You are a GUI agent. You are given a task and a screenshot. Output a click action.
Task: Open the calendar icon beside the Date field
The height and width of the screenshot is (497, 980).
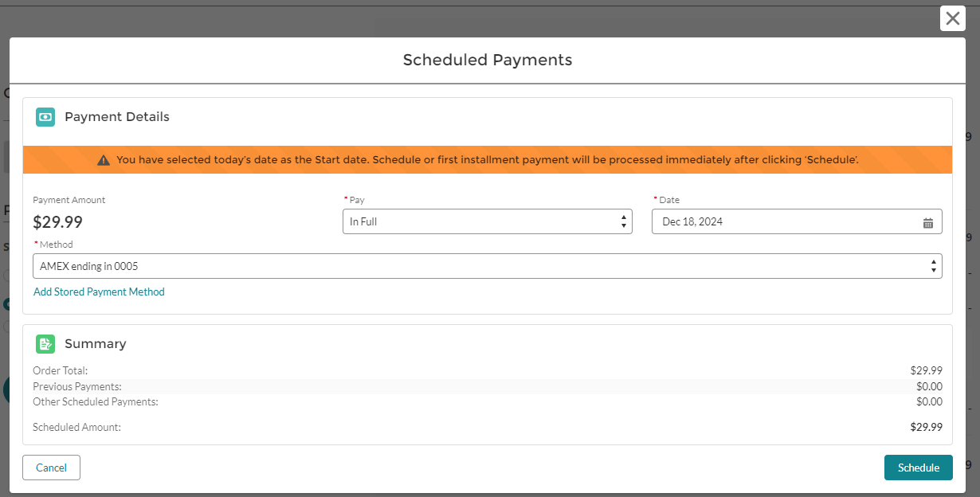tap(927, 224)
